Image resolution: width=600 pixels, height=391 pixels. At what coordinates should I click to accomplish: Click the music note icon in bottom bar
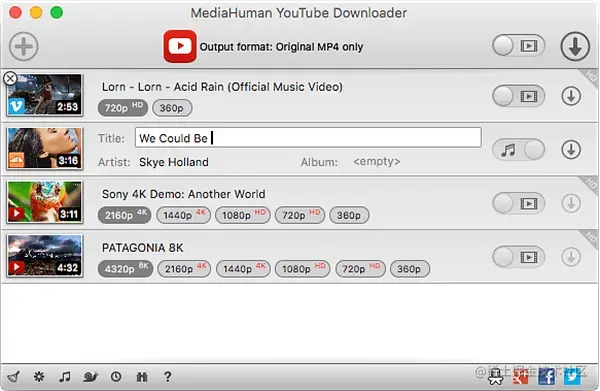click(x=65, y=377)
